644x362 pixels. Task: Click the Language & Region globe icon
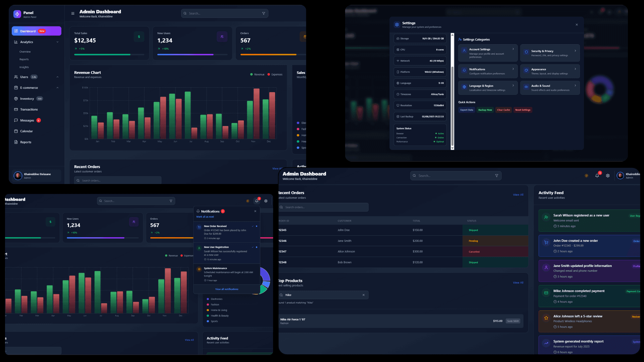click(464, 87)
